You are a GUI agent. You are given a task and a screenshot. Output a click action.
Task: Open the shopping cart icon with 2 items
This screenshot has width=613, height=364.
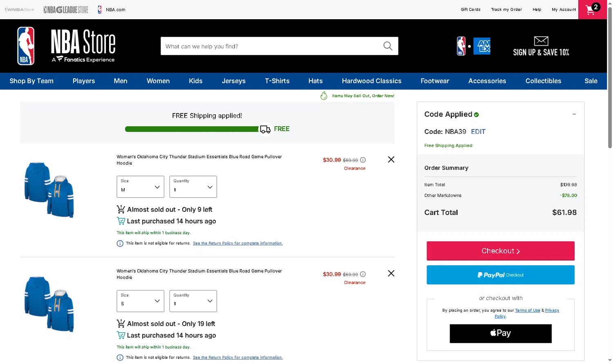(x=593, y=9)
